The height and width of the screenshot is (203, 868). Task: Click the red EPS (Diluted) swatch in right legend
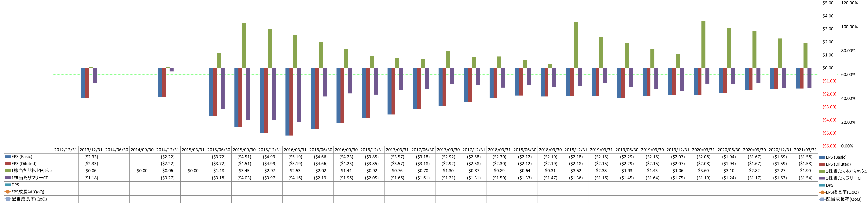coord(822,164)
